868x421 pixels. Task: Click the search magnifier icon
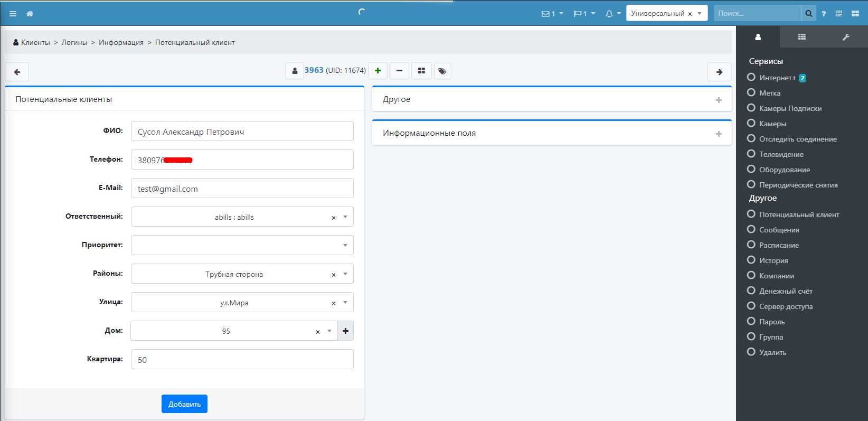808,14
